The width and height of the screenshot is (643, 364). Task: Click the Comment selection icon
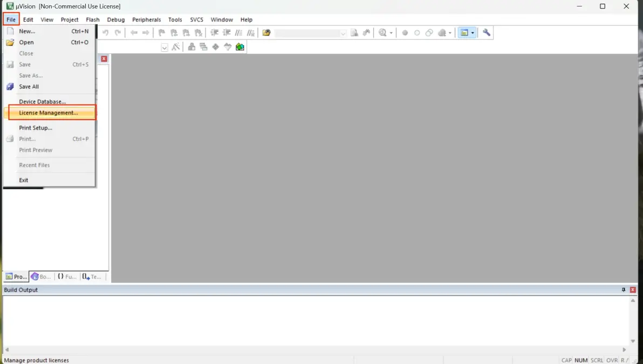[x=238, y=33]
